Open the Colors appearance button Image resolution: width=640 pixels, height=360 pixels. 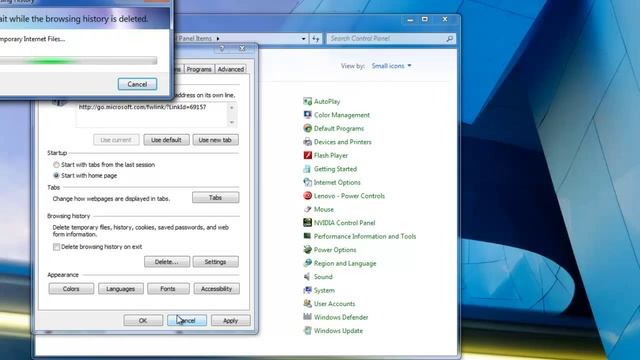[71, 289]
